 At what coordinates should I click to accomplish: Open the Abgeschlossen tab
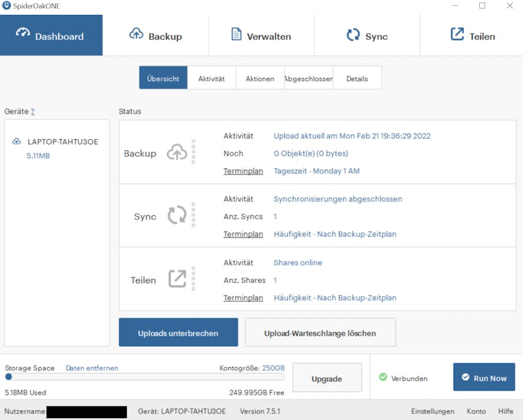[309, 78]
